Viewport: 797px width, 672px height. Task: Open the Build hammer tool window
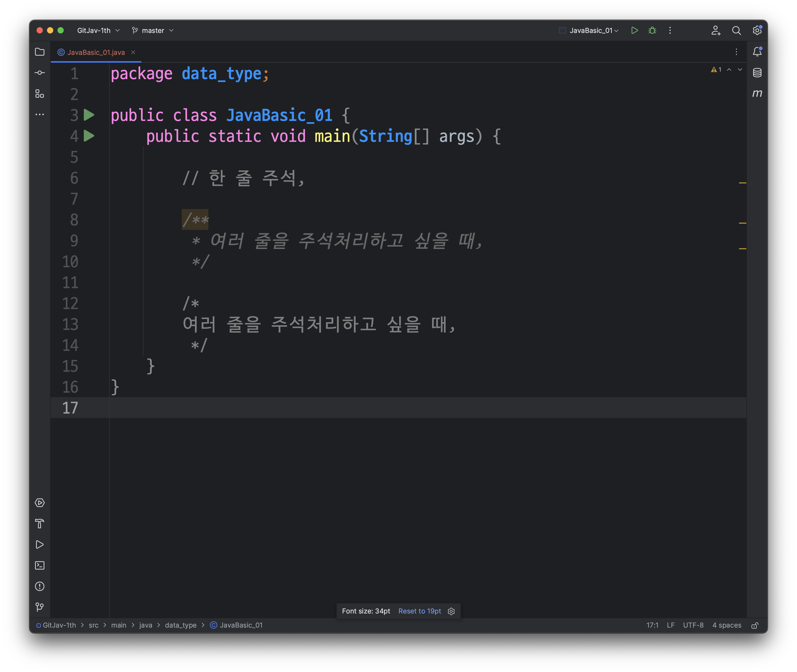tap(40, 523)
